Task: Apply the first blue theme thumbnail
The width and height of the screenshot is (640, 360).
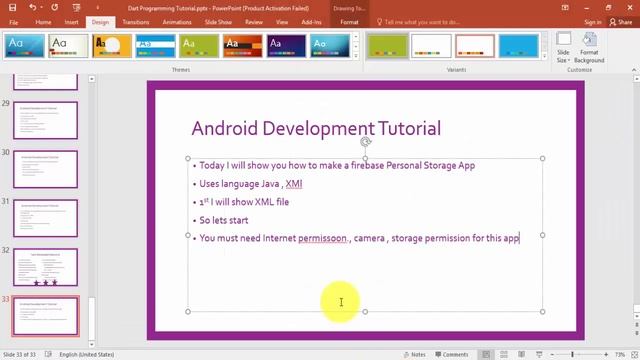Action: [x=24, y=46]
